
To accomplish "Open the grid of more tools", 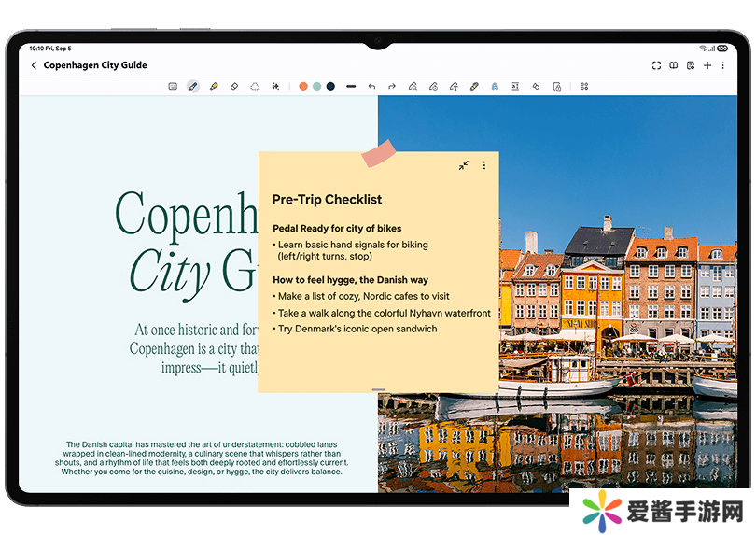I will tap(584, 86).
